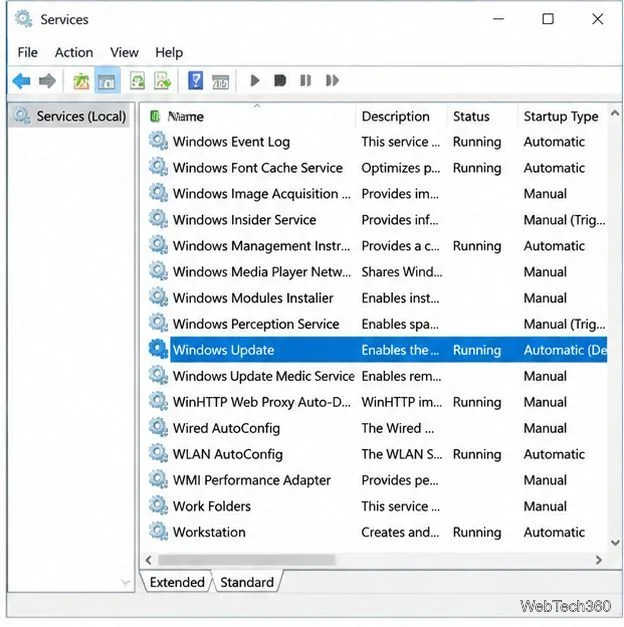624x627 pixels.
Task: Click the vertical scrollbar down arrow
Action: tap(615, 543)
